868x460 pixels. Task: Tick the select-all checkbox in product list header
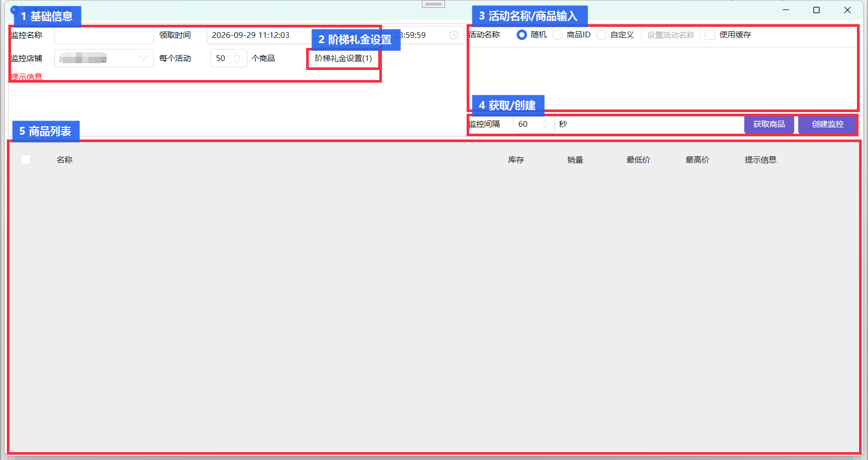26,159
